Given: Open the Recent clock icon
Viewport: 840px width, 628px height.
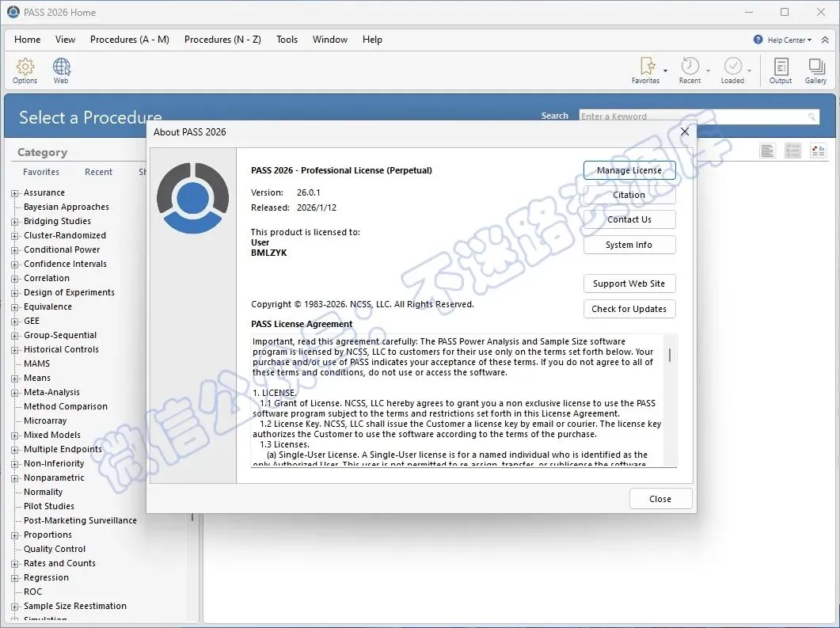Looking at the screenshot, I should click(690, 67).
